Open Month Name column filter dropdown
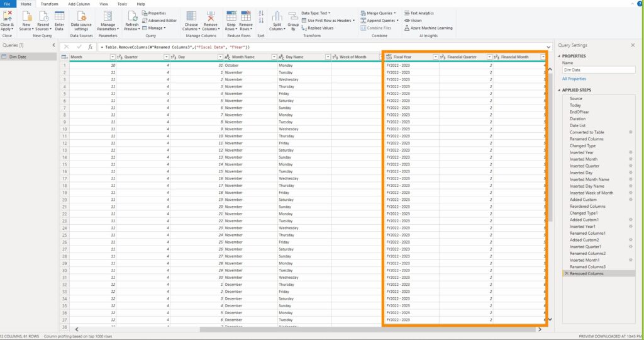The height and width of the screenshot is (340, 644). click(274, 57)
